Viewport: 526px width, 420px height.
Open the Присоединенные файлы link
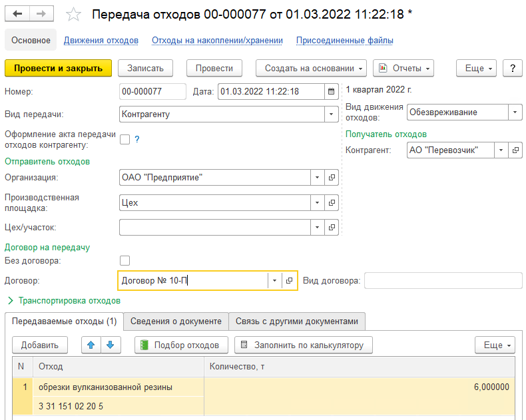point(344,40)
